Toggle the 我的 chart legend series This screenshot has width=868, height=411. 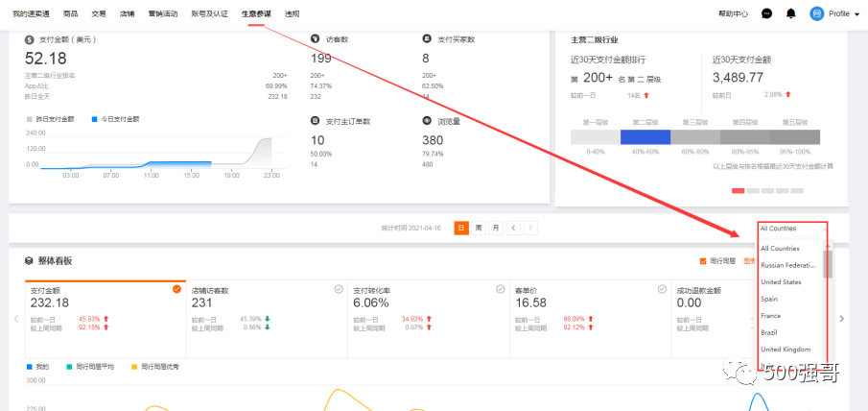tap(38, 367)
